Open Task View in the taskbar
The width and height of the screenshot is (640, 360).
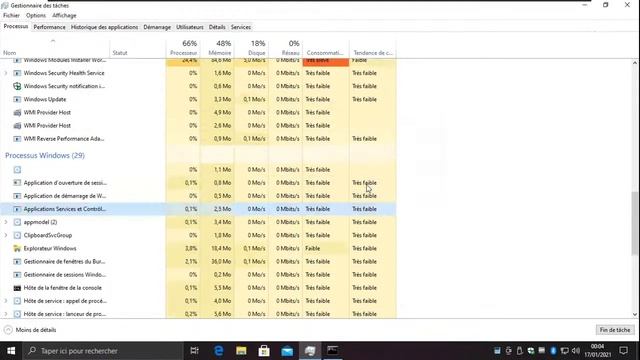195,351
